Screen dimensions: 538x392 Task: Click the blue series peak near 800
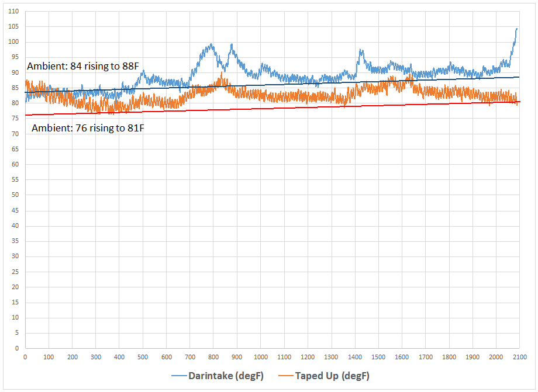211,45
